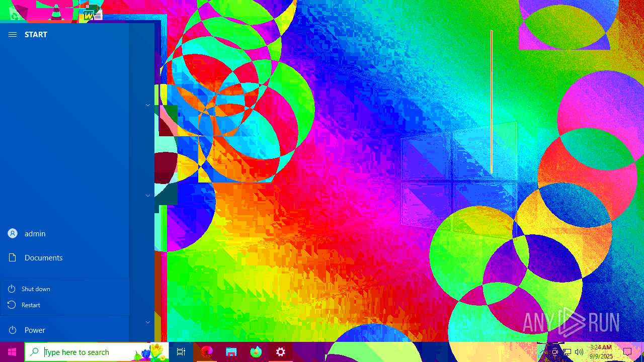The image size is (644, 362).
Task: Open the volume speaker tray icon
Action: (x=579, y=352)
